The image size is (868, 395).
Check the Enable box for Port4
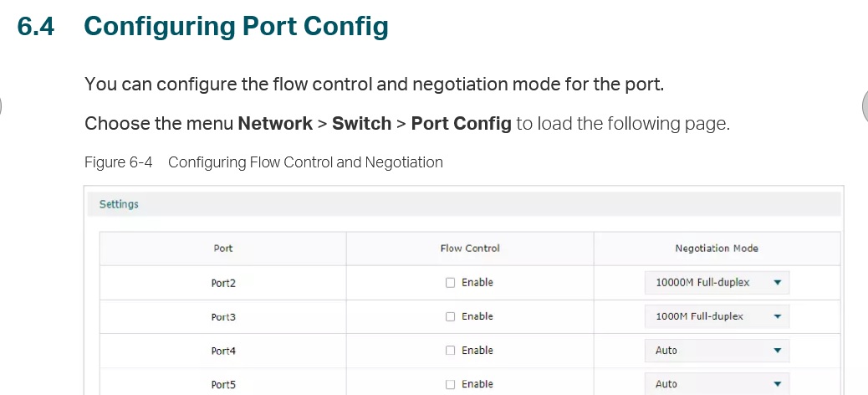coord(450,351)
